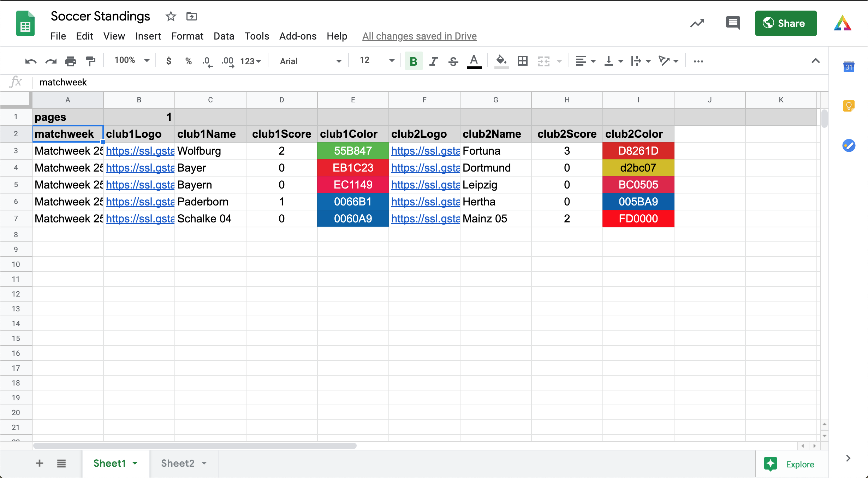Open Wolfburg club1Logo link
Screen dimensions: 868x478
coord(140,151)
